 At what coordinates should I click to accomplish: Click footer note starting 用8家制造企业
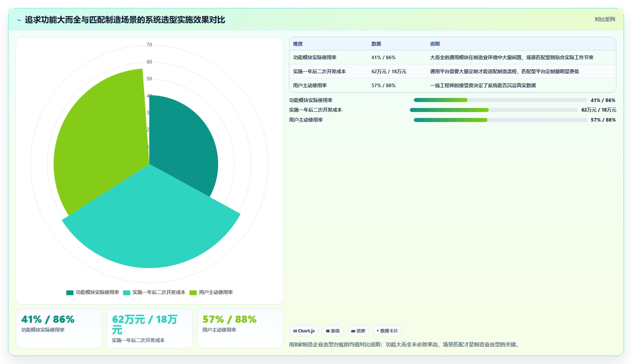(x=405, y=344)
